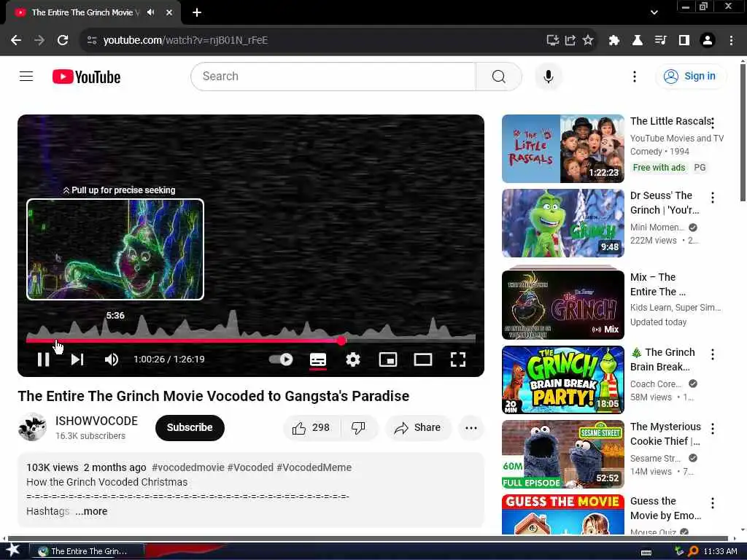Dislike the video with thumbs down

(359, 427)
